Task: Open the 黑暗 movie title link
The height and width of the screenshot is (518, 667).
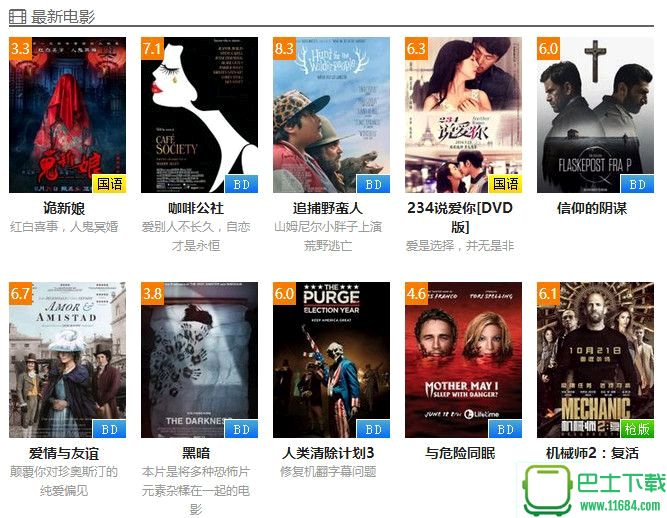Action: coord(196,453)
